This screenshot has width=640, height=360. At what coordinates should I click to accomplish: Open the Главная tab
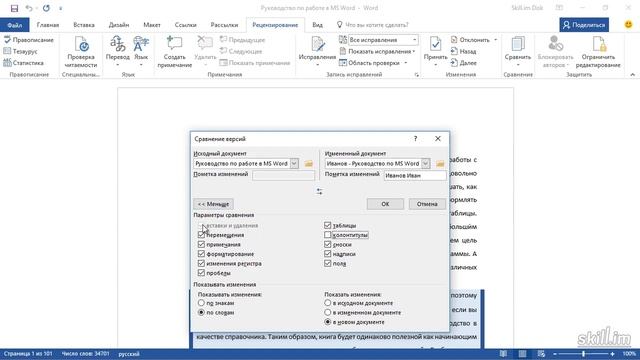(48, 25)
